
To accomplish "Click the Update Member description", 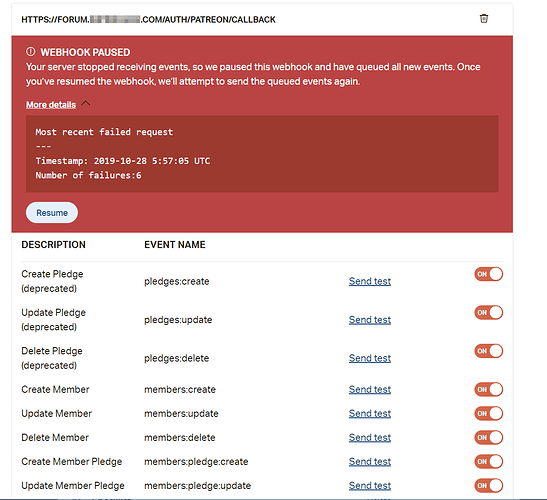I will (x=57, y=413).
